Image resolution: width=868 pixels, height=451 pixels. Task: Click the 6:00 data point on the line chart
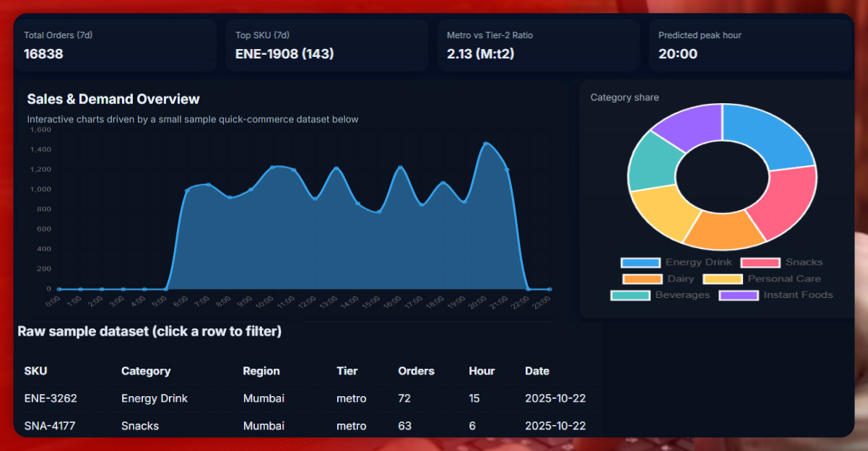coord(186,191)
